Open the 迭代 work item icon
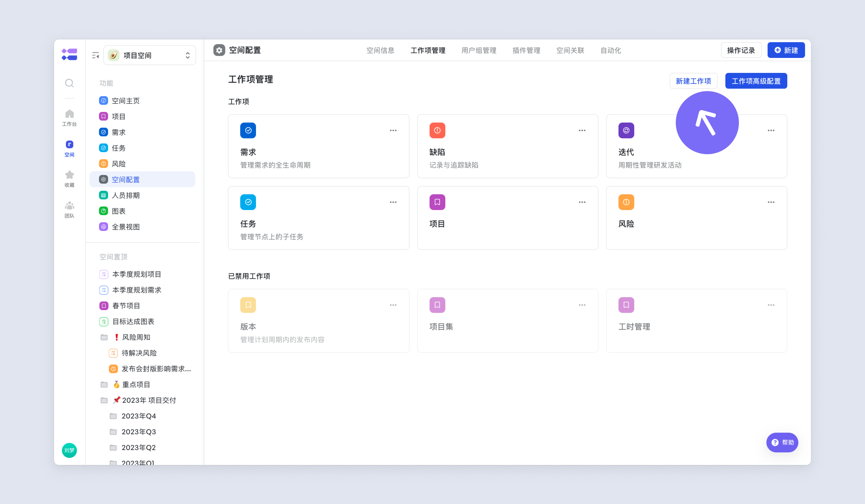 (626, 131)
